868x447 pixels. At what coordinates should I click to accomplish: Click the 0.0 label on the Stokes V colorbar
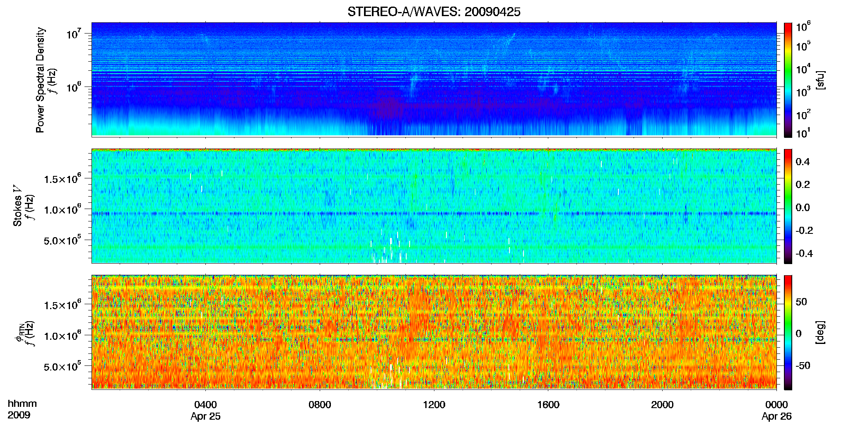pos(803,207)
